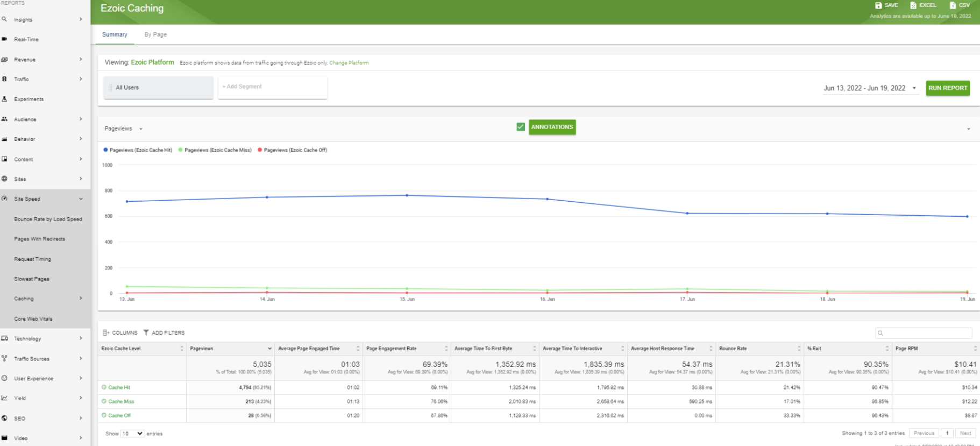
Task: Open Core Web Vitals report
Action: (x=33, y=319)
